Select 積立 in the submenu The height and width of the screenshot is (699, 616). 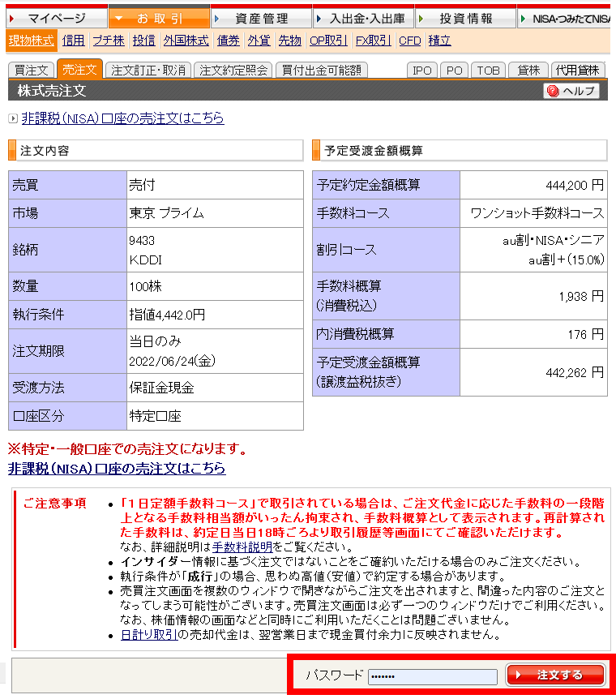pyautogui.click(x=439, y=41)
